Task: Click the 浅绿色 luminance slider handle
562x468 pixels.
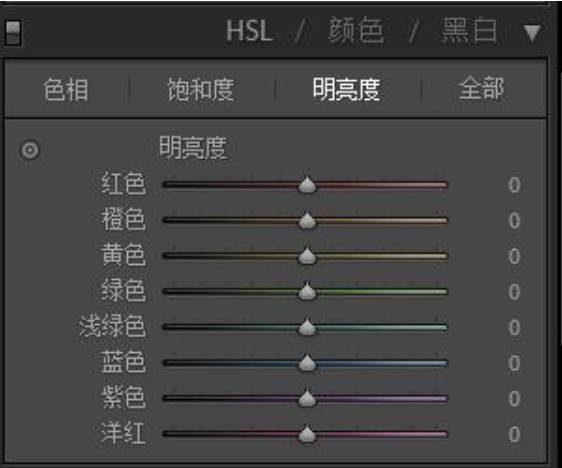Action: [x=307, y=327]
